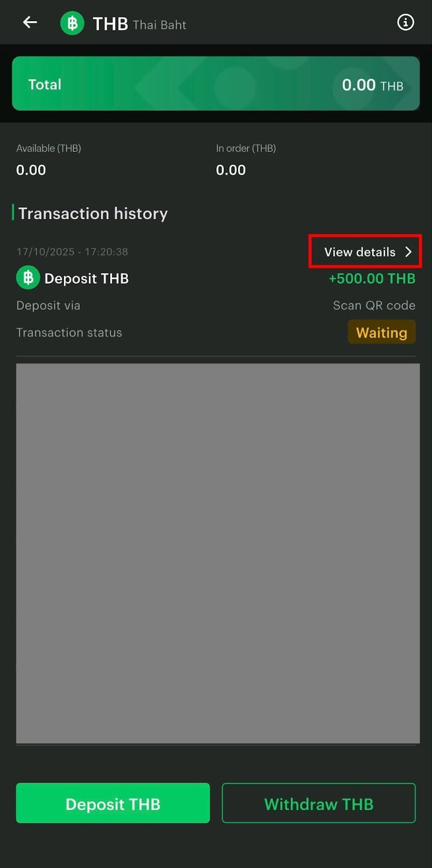
Task: Tap the Deposit THB transaction title
Action: click(86, 278)
